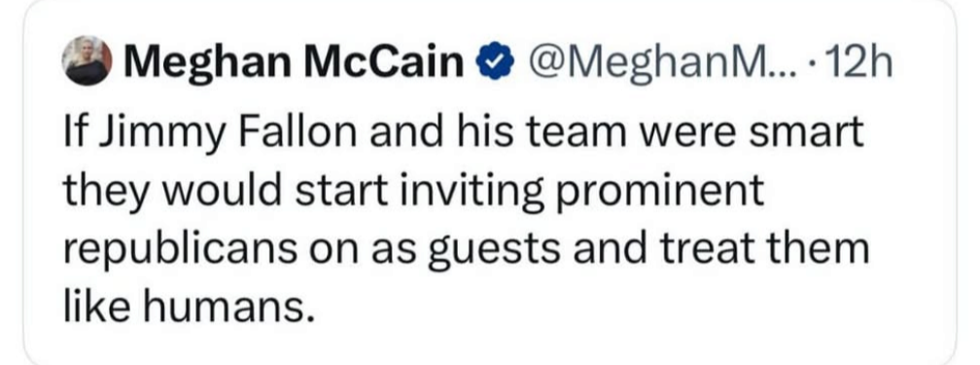
Task: Open Meghan McCain's profile avatar
Action: (x=87, y=60)
